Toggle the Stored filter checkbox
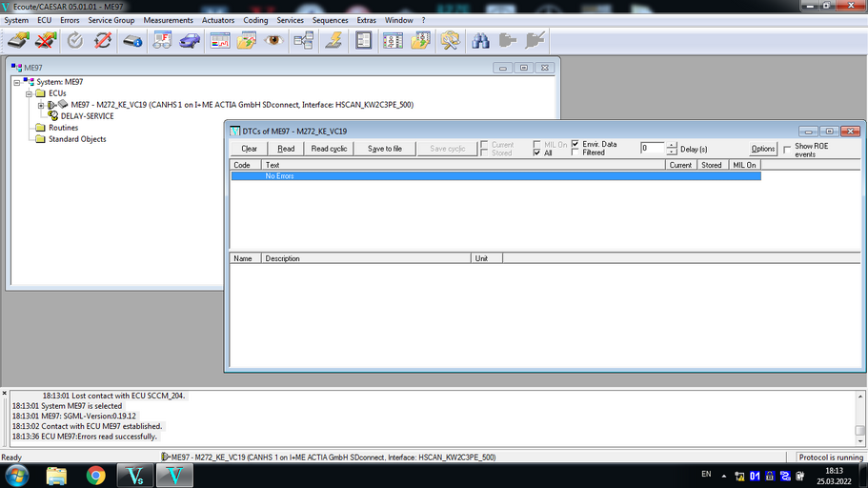868x488 pixels. tap(484, 152)
